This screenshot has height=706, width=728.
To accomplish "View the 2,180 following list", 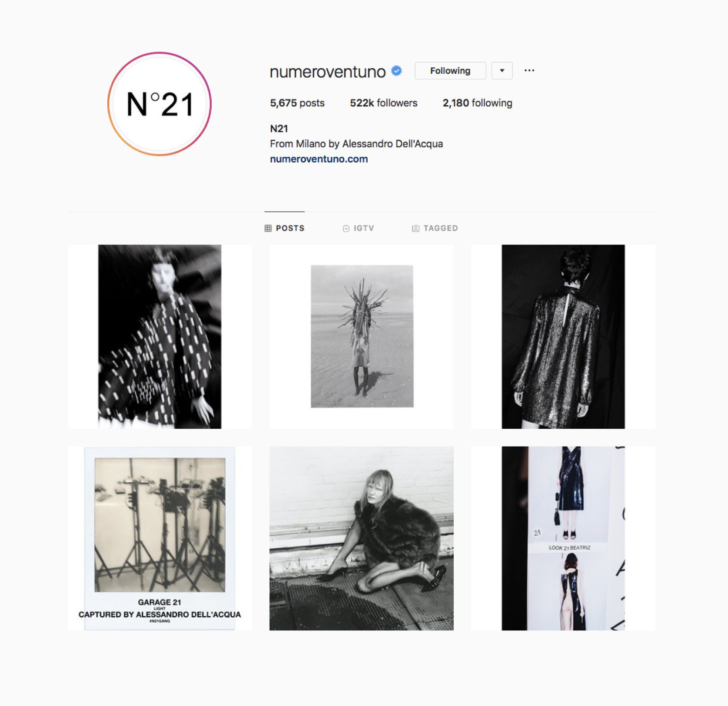I will (x=477, y=103).
